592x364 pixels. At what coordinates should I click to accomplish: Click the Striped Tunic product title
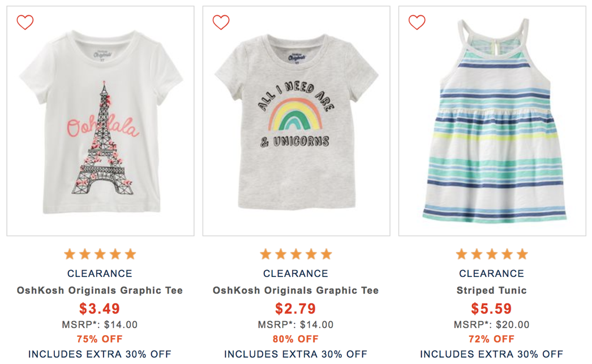pos(491,291)
